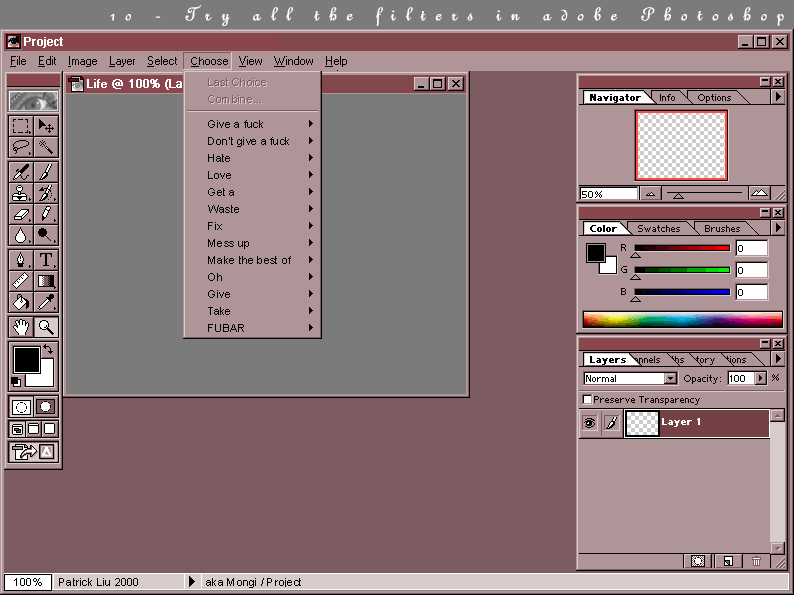Switch to the Swatches tab
This screenshot has height=595, width=794.
[x=658, y=229]
